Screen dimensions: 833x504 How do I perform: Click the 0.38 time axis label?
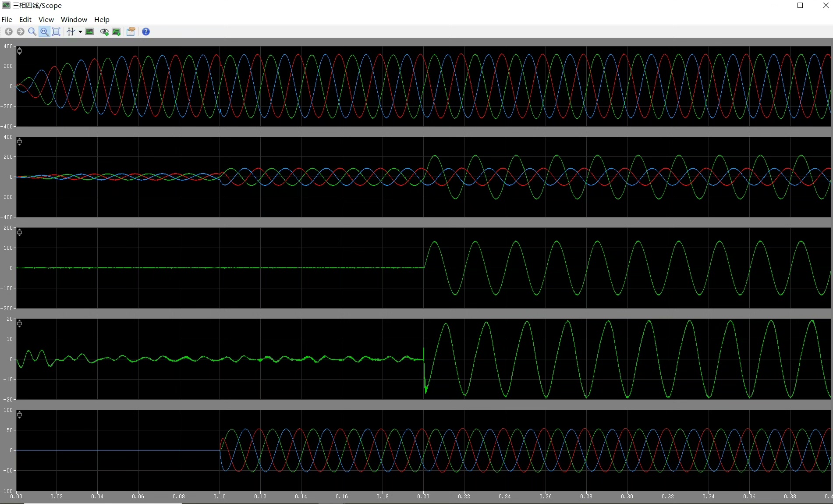point(790,496)
